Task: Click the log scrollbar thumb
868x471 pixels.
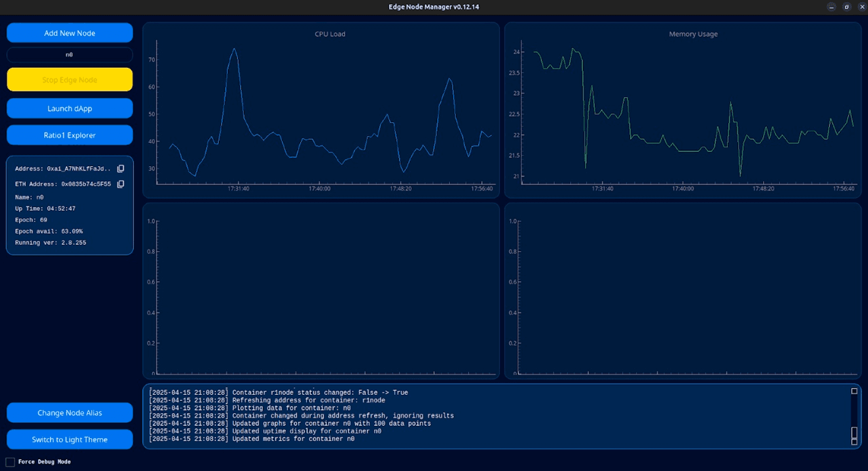Action: [x=855, y=433]
